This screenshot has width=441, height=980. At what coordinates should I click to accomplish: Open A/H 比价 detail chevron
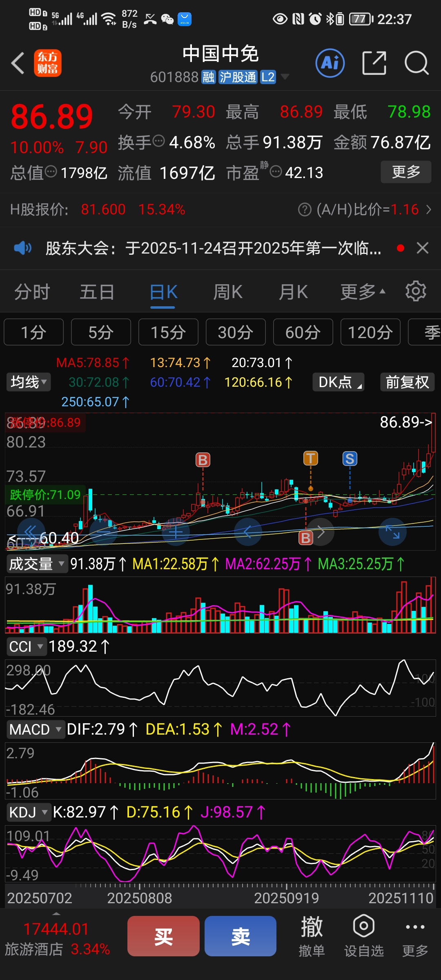(x=428, y=210)
